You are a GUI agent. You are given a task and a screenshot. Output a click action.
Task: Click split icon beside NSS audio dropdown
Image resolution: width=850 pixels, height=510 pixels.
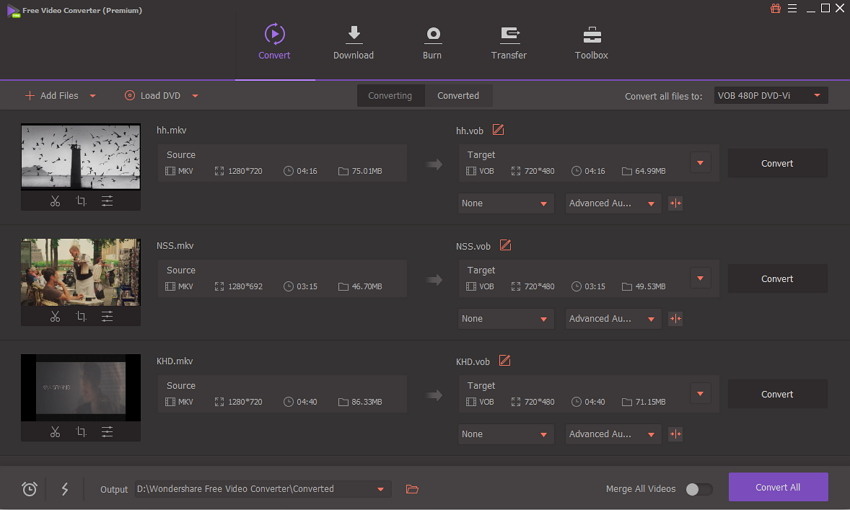pyautogui.click(x=675, y=319)
